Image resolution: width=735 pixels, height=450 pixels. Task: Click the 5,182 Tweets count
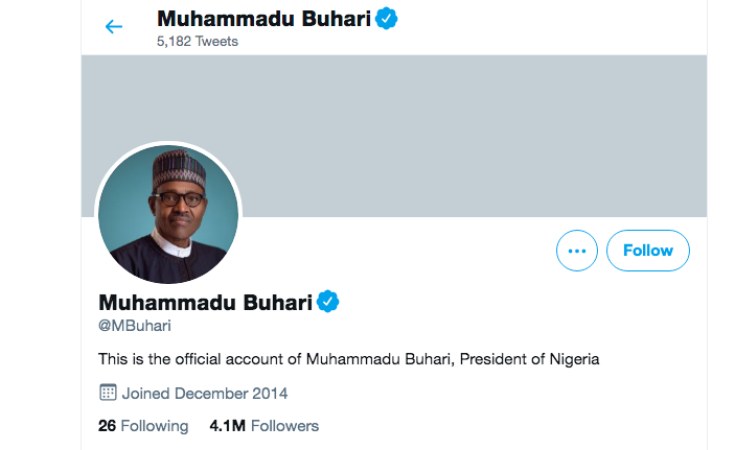coord(198,42)
